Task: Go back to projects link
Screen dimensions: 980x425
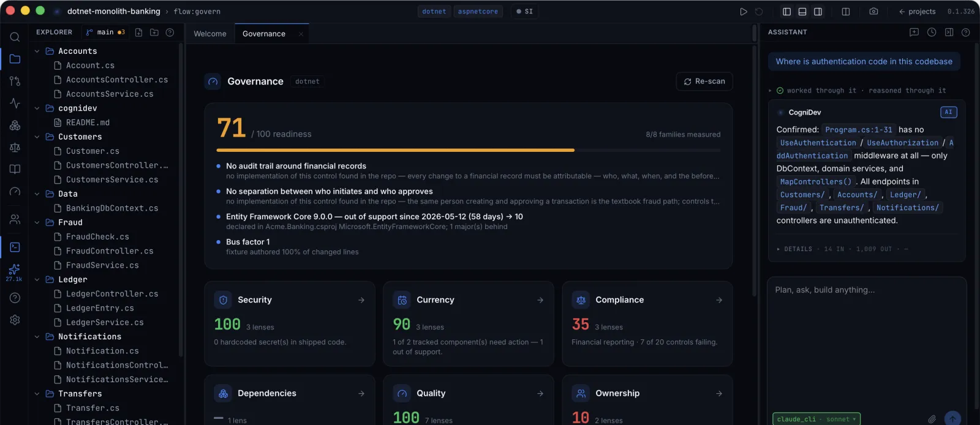Action: coord(917,12)
